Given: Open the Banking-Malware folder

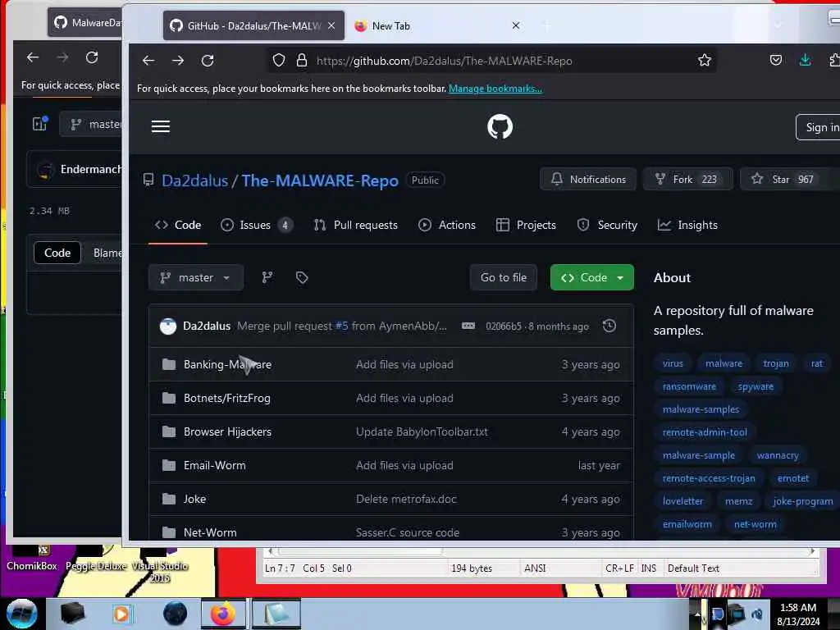Looking at the screenshot, I should tap(228, 364).
